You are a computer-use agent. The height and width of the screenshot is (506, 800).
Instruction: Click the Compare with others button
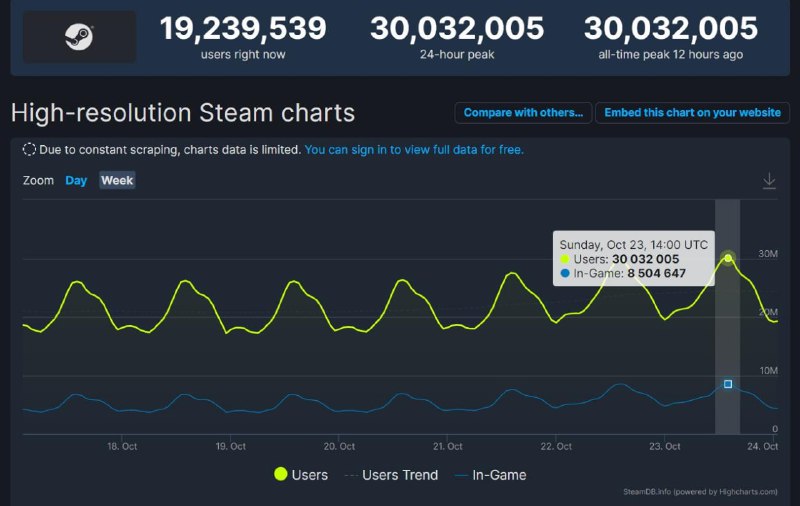coord(523,113)
